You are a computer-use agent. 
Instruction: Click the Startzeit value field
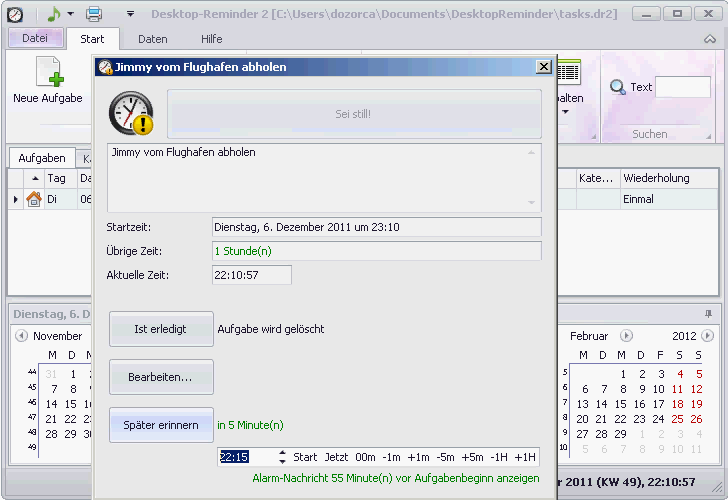click(x=377, y=227)
